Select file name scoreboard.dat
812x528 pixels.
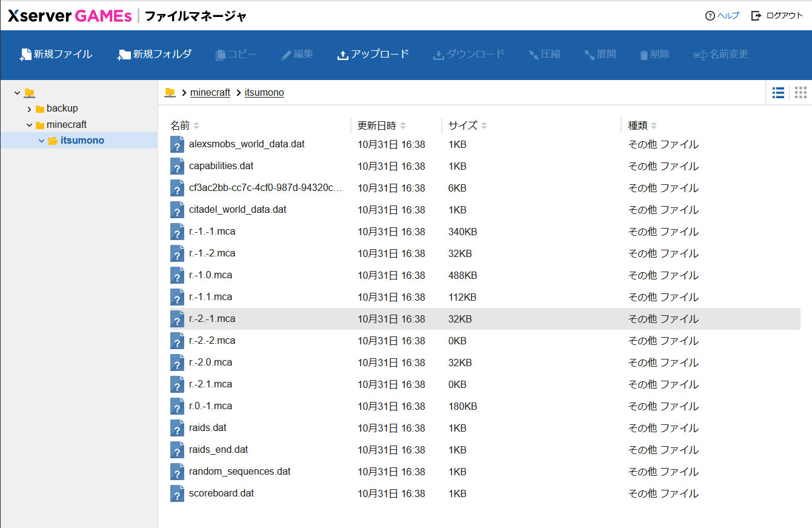pos(221,493)
